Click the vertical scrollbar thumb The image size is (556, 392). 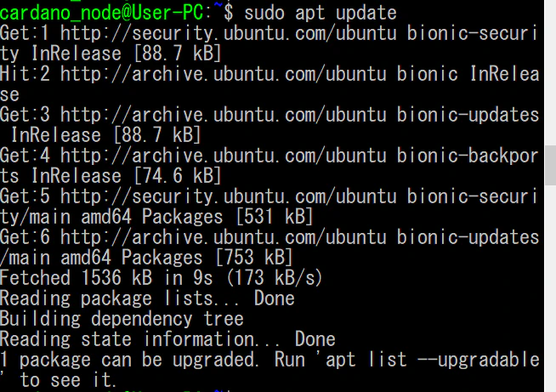click(550, 165)
